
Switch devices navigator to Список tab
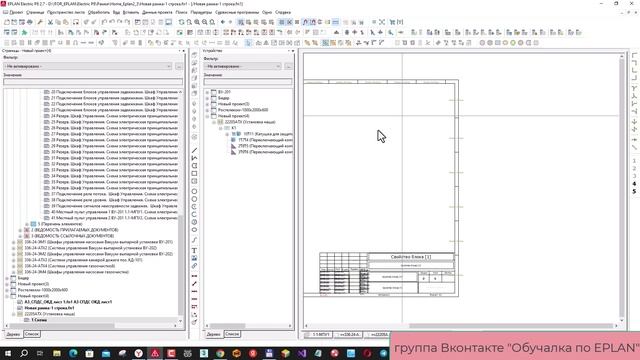[232, 334]
